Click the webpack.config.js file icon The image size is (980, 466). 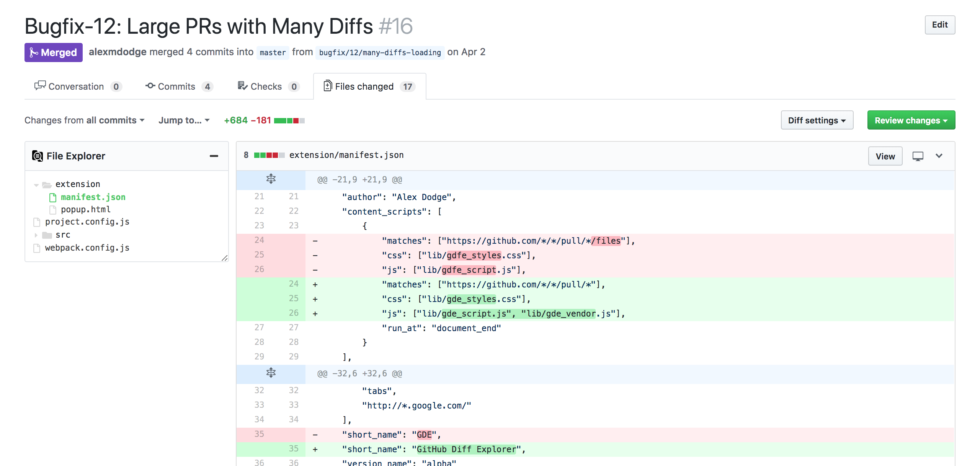click(37, 248)
